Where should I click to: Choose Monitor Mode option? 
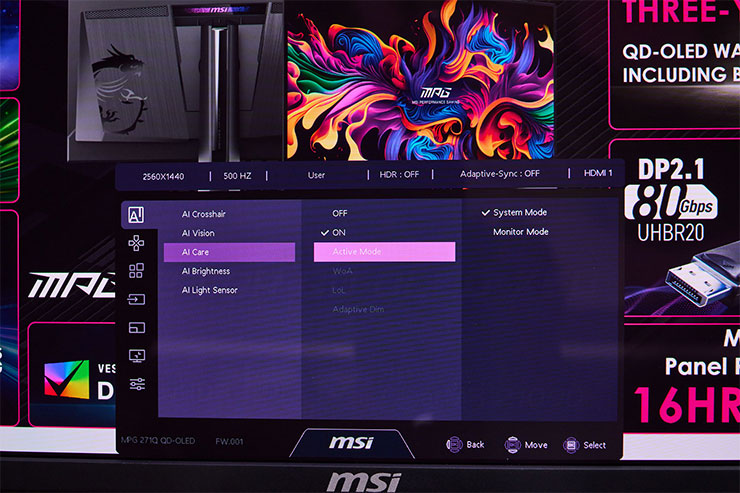click(x=520, y=232)
